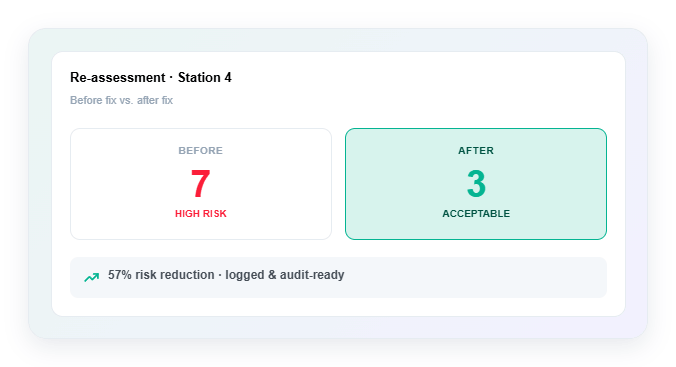Screen dimensions: 676x367
Task: Click the Re-assessment word in header
Action: 118,78
